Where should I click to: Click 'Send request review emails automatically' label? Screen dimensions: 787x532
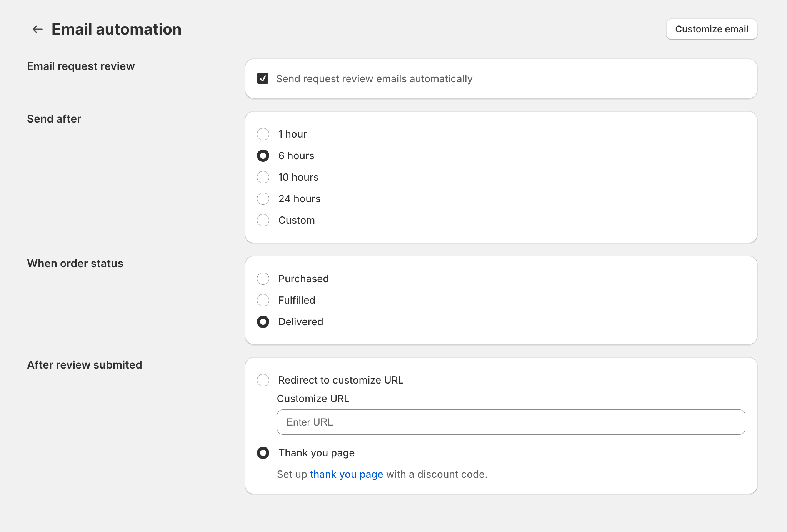pyautogui.click(x=374, y=79)
